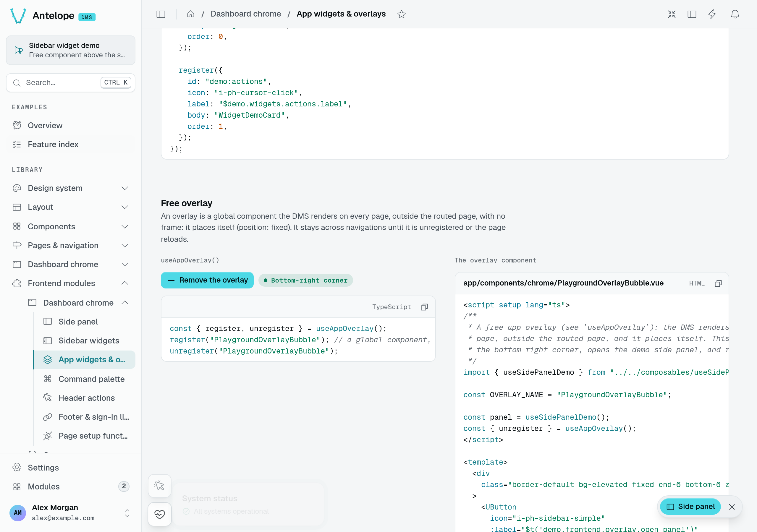Open Settings in the sidebar
This screenshot has height=532, width=757.
tap(71, 467)
